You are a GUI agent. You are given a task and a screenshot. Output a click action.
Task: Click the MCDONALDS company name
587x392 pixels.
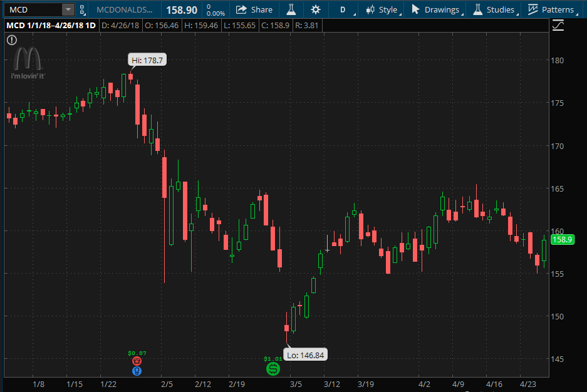pos(125,9)
